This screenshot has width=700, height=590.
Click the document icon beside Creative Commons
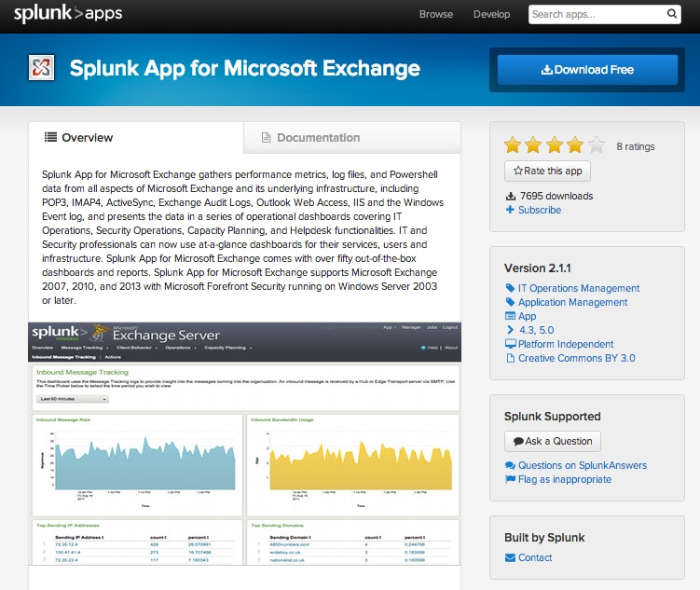[510, 358]
